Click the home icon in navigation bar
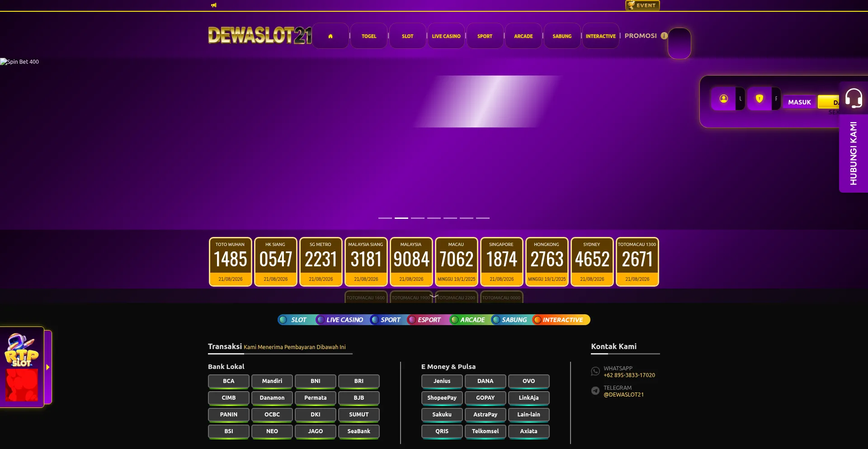 tap(330, 36)
